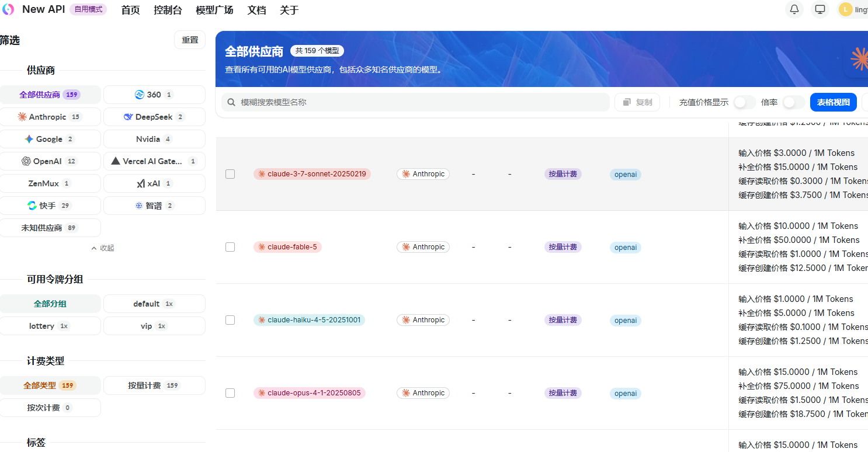This screenshot has height=452, width=868.
Task: Open 控制台 in the top navigation
Action: point(168,10)
